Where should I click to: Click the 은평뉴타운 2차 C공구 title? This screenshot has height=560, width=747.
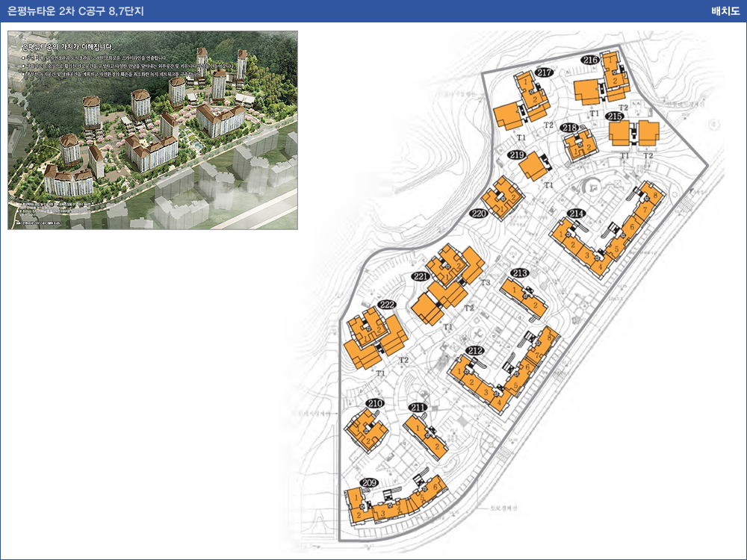[75, 11]
